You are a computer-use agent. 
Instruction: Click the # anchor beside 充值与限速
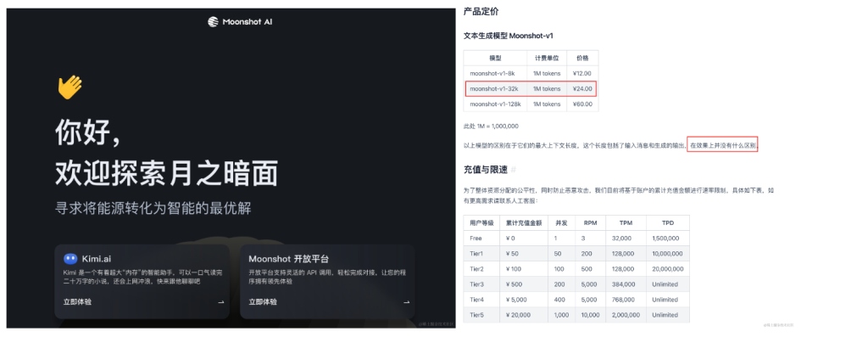[513, 170]
